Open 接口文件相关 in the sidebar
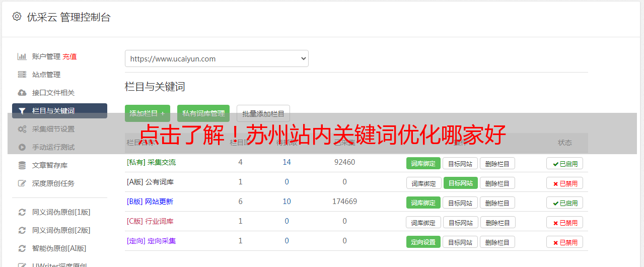The width and height of the screenshot is (644, 267). pyautogui.click(x=53, y=93)
